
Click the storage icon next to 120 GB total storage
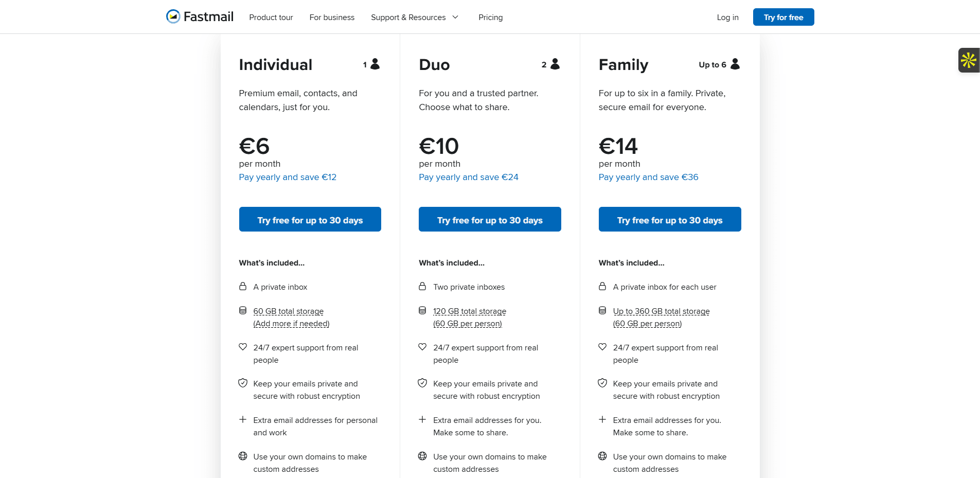[x=422, y=310]
